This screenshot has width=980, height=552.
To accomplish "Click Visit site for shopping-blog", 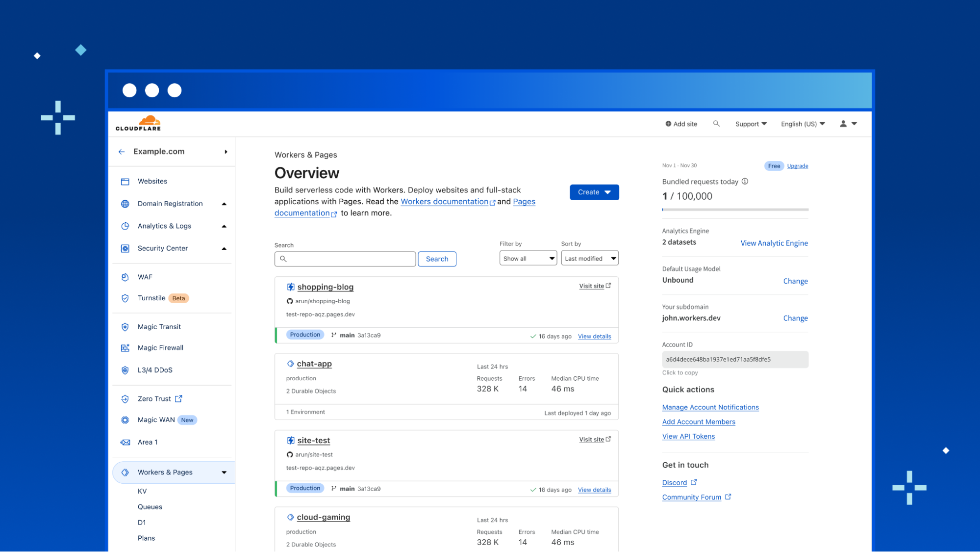I will tap(595, 286).
